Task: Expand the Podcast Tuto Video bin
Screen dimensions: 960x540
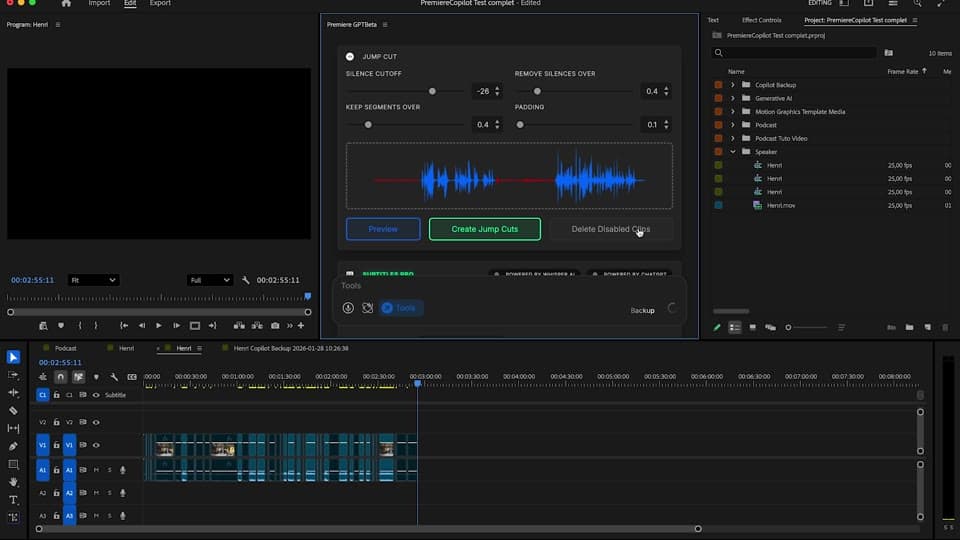Action: pos(732,138)
